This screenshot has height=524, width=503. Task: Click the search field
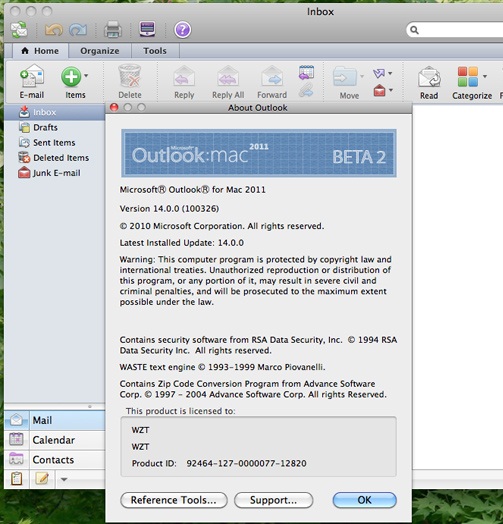coord(455,30)
